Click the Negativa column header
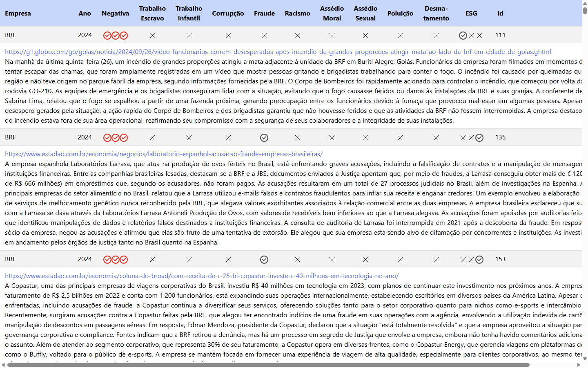 (116, 13)
